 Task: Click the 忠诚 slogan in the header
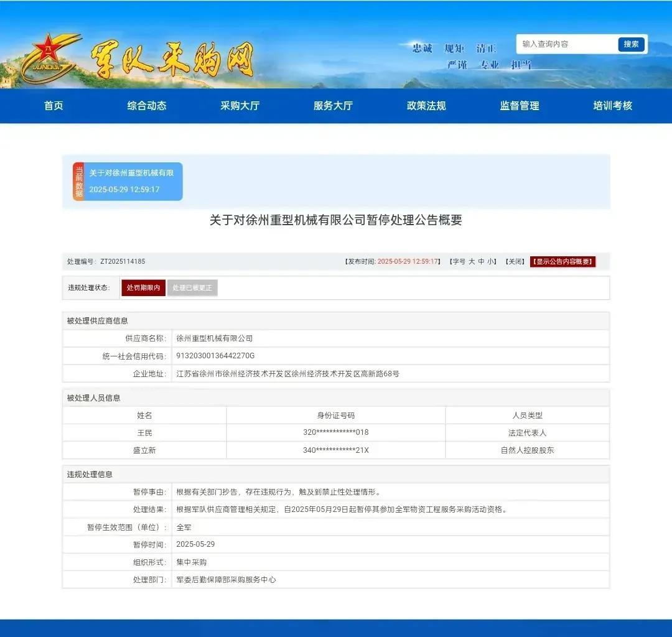[422, 49]
